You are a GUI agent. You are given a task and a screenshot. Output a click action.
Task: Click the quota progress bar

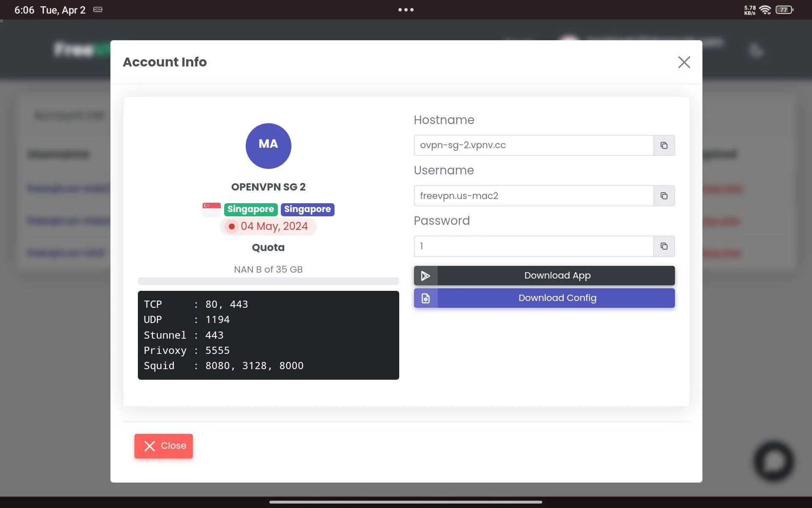pos(268,281)
